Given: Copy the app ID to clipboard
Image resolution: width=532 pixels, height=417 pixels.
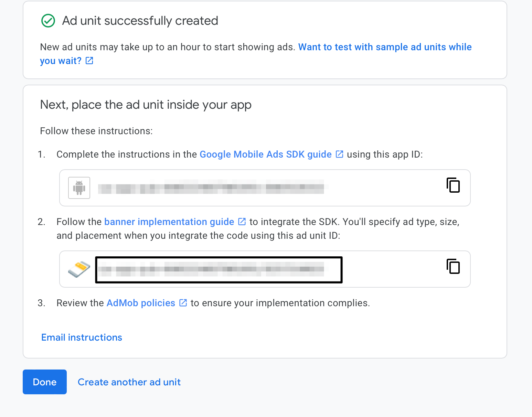Looking at the screenshot, I should pyautogui.click(x=453, y=185).
